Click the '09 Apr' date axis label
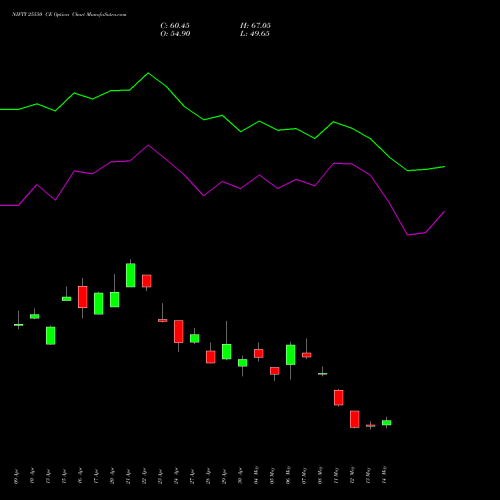This screenshot has height=500, width=500. pos(16,477)
